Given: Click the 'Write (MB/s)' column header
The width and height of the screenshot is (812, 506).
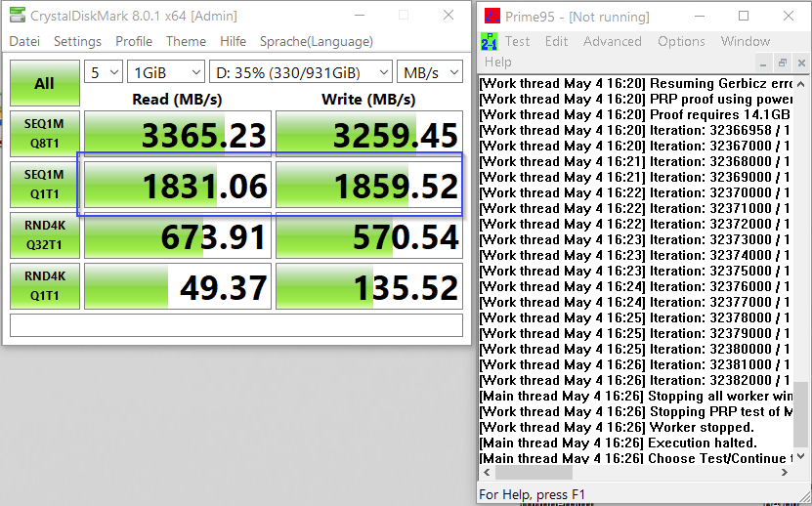Looking at the screenshot, I should coord(368,99).
